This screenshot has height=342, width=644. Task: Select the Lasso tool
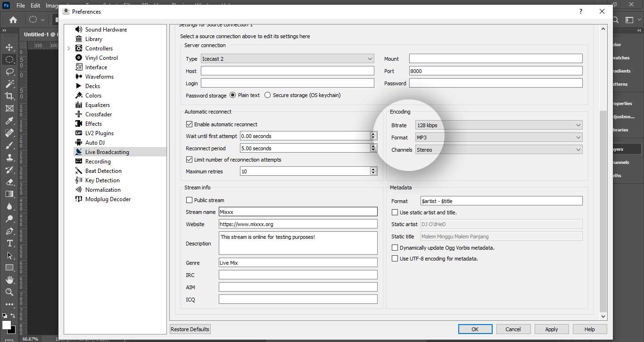9,72
